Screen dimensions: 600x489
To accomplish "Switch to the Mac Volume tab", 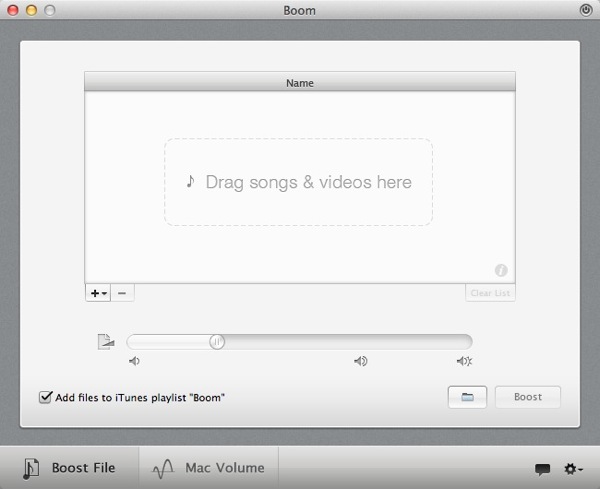I will coord(209,468).
